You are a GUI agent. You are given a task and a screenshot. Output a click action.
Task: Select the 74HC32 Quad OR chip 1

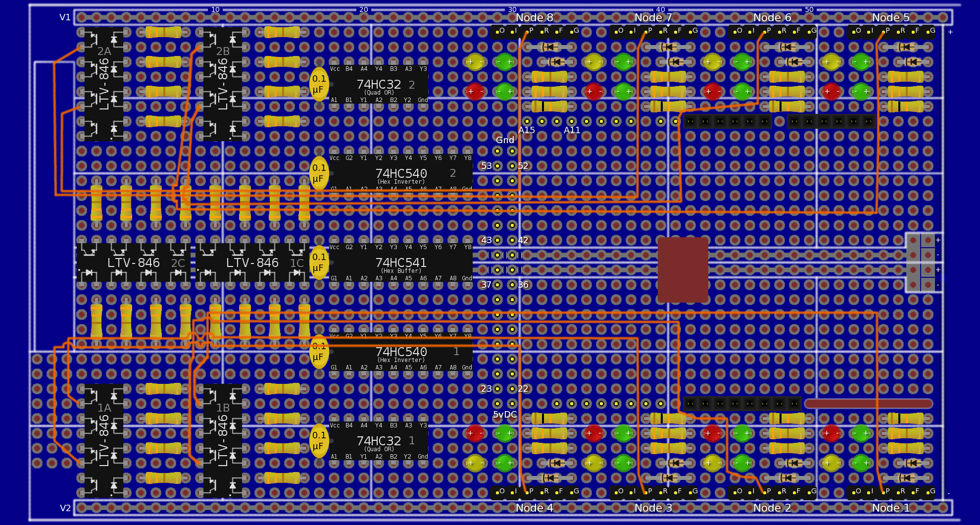click(x=379, y=441)
